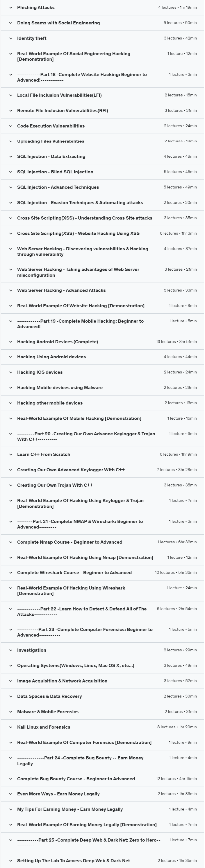The height and width of the screenshot is (868, 205).
Task: Click '11 lectures • 6hr 32min' duration text
Action: pos(176,542)
